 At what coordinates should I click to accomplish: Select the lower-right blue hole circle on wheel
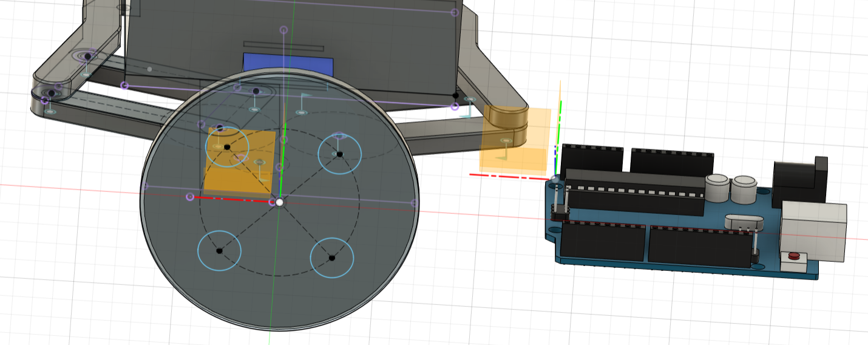click(x=332, y=258)
